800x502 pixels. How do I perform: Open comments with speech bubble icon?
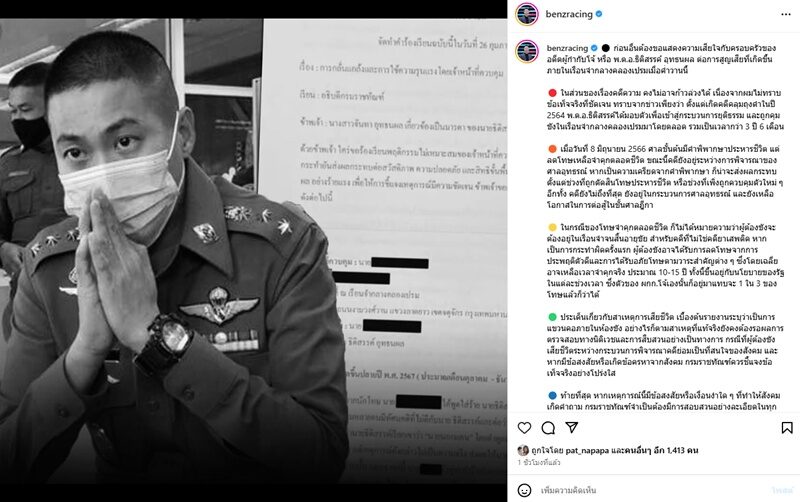point(548,428)
